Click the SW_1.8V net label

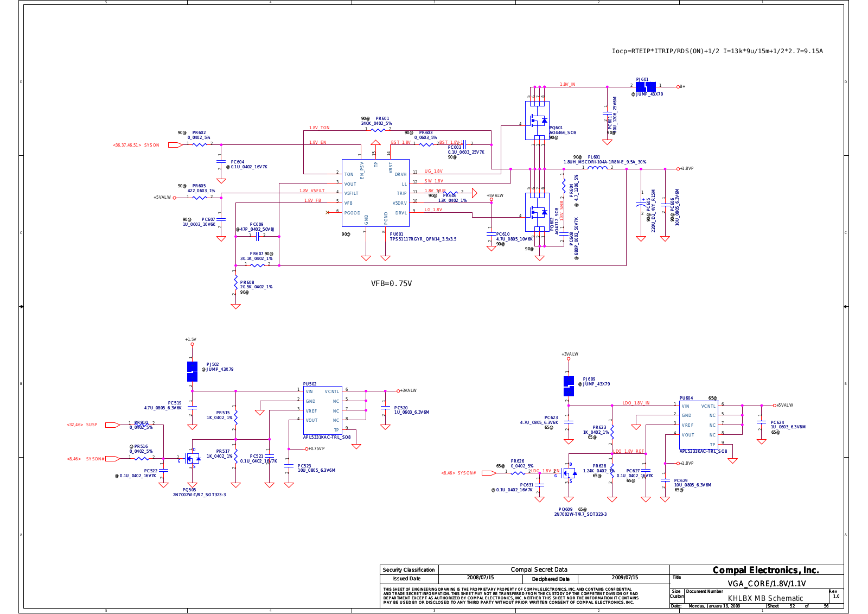click(x=433, y=181)
